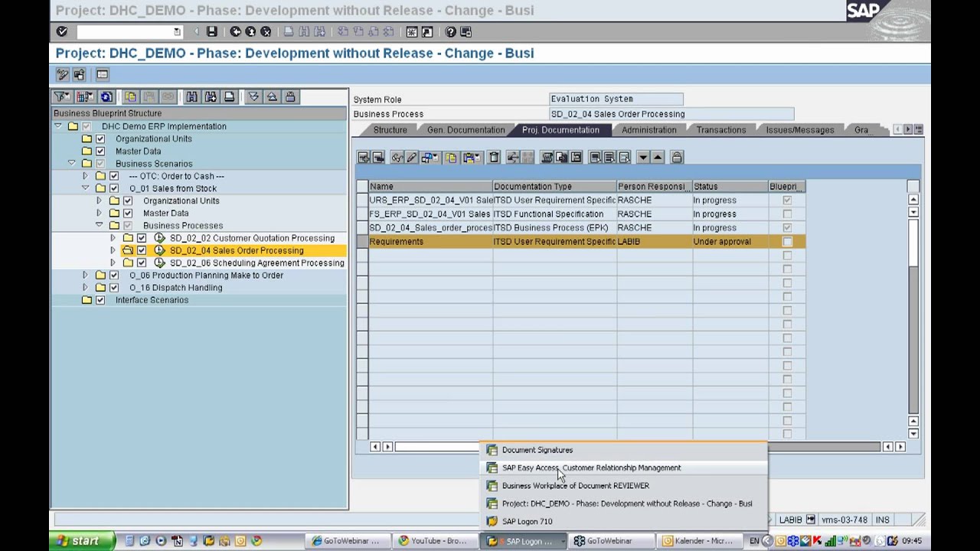Image resolution: width=980 pixels, height=551 pixels.
Task: Switch to the Structure tab
Action: point(390,130)
